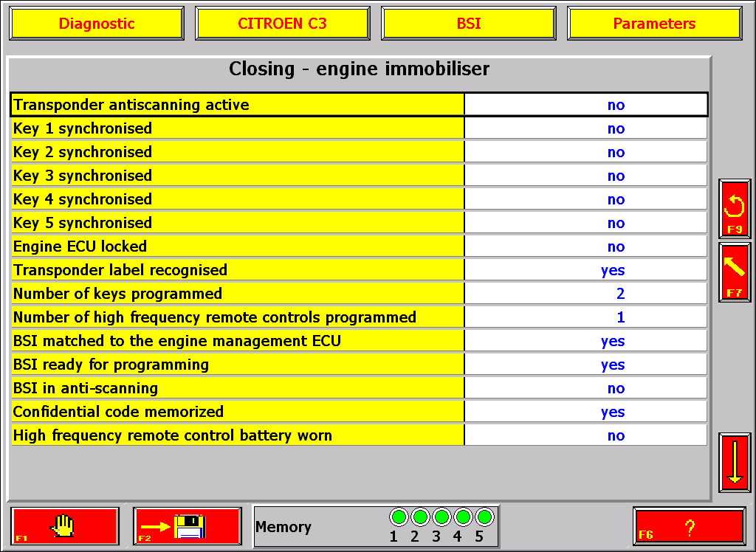This screenshot has height=552, width=756.
Task: Click the no value for Engine ECU locked
Action: click(x=616, y=246)
